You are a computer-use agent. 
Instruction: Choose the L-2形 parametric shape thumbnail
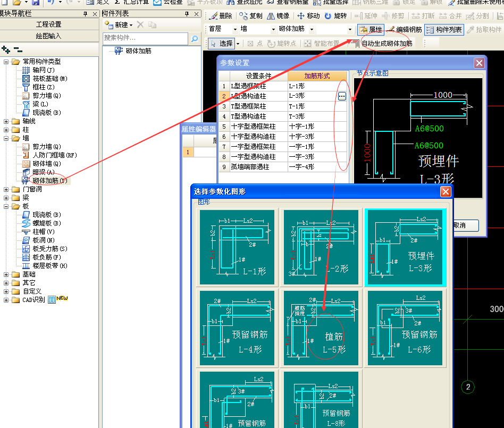(321, 247)
